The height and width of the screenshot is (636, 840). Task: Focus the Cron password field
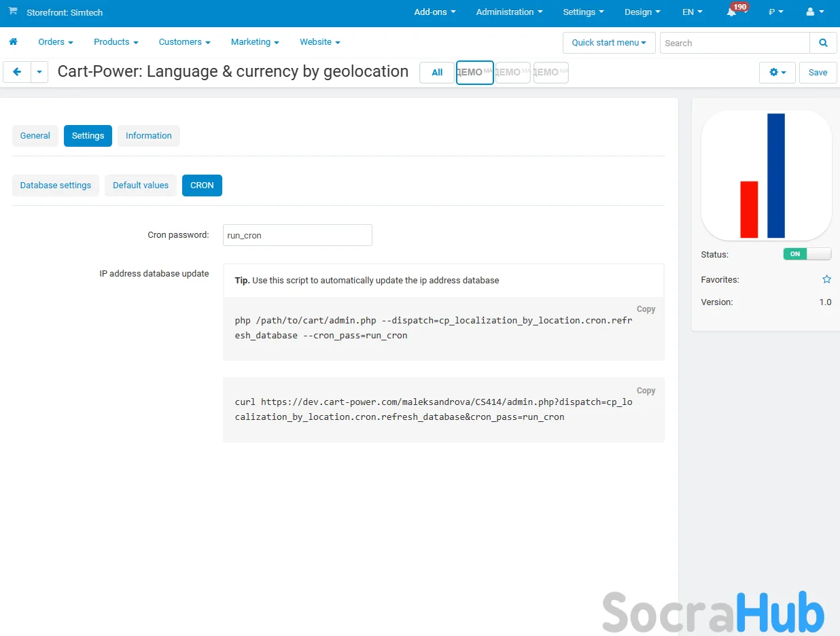pos(298,235)
